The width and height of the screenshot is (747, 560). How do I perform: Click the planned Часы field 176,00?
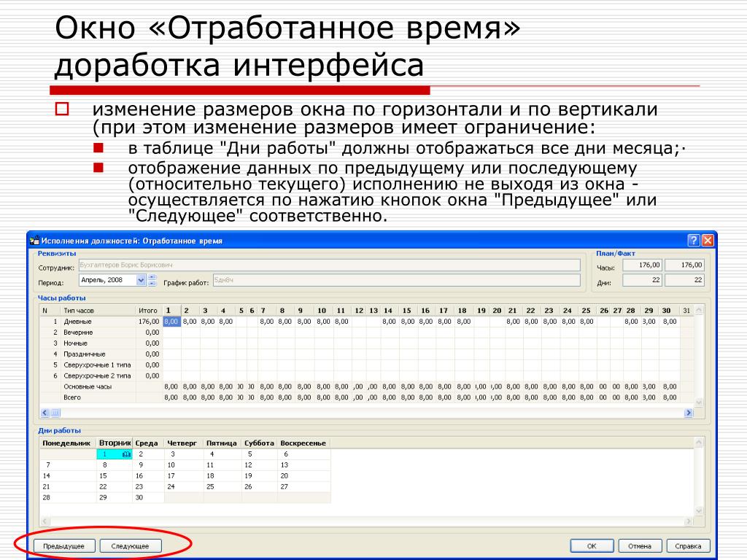pyautogui.click(x=642, y=265)
